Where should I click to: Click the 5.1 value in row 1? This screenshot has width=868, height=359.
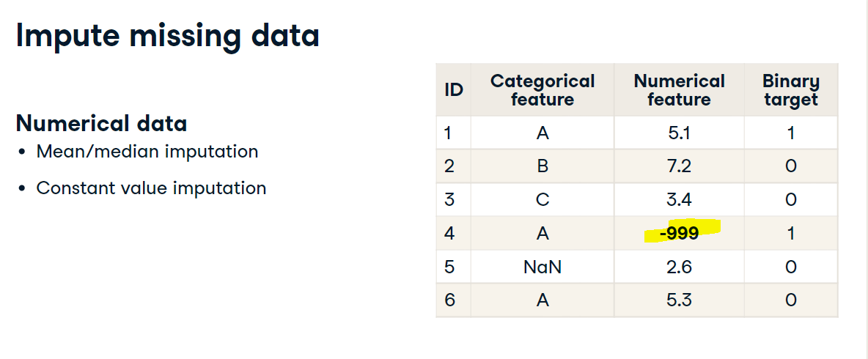pyautogui.click(x=680, y=133)
